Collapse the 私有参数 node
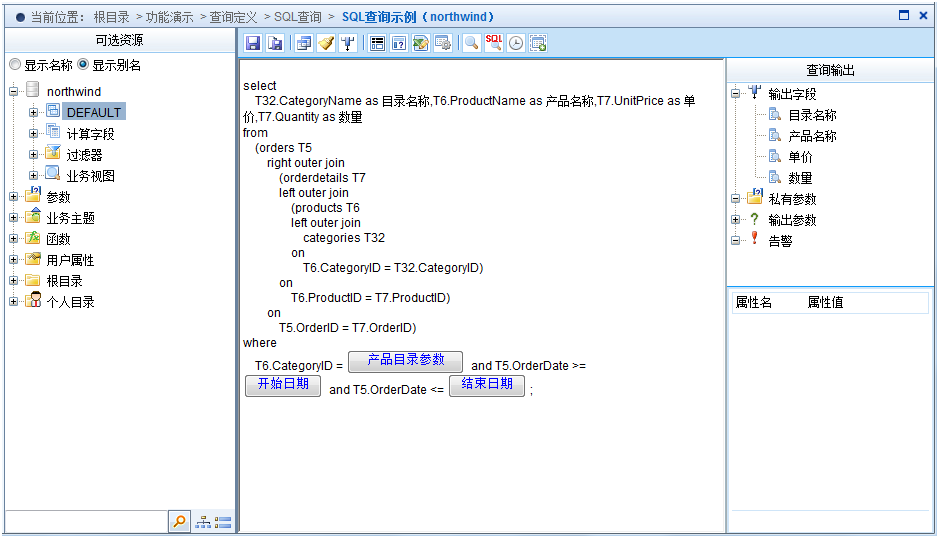The image size is (939, 538). pos(735,199)
